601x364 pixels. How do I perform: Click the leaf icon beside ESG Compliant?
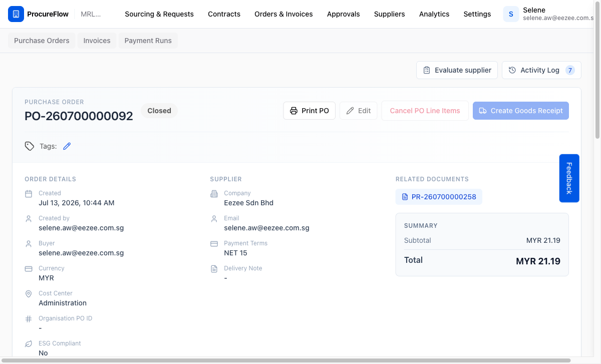(x=29, y=343)
